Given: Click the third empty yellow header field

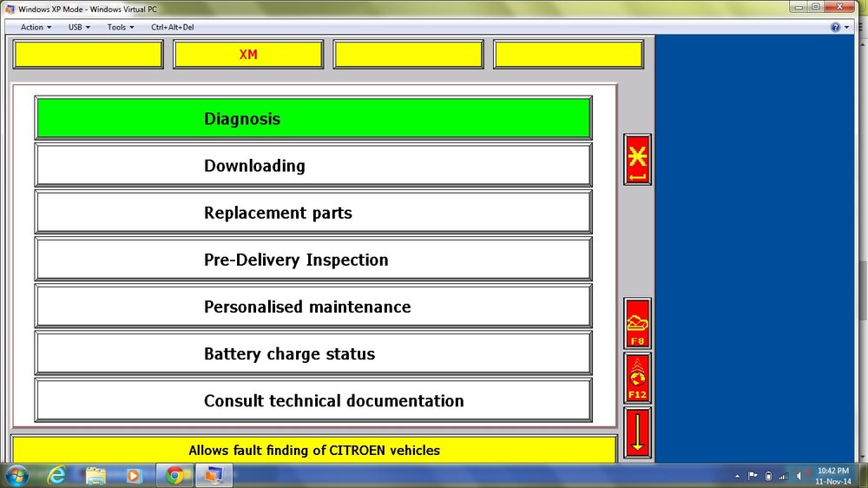Looking at the screenshot, I should (408, 55).
